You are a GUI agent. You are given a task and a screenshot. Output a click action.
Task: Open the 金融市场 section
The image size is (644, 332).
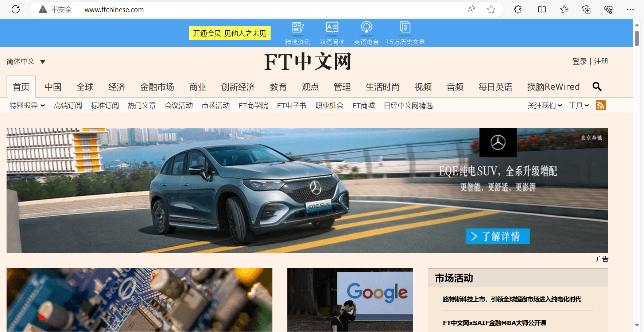coord(157,87)
